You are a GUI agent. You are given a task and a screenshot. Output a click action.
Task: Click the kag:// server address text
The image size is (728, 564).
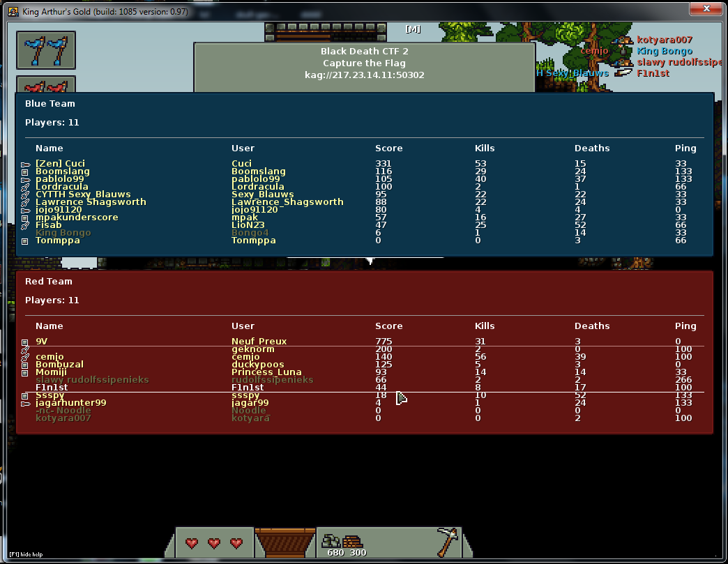(x=364, y=75)
